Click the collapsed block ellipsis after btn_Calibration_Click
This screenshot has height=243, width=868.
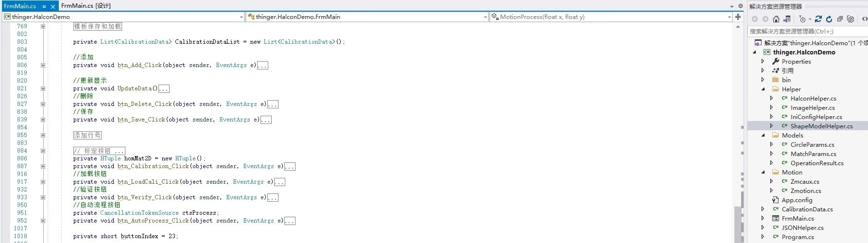290,167
